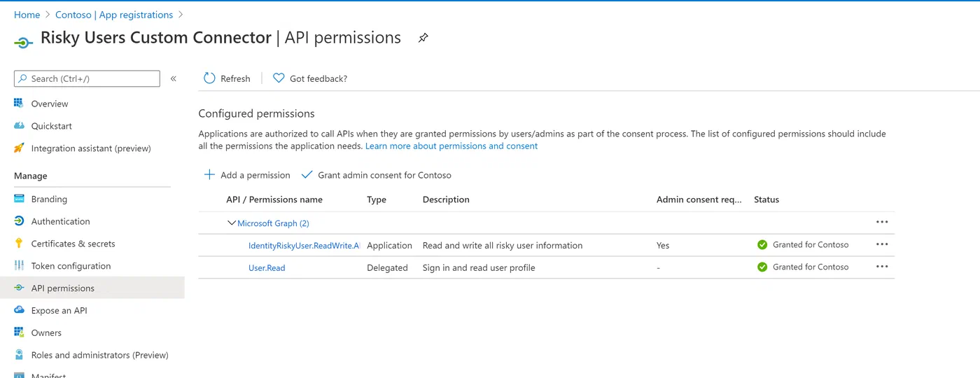Image resolution: width=980 pixels, height=378 pixels.
Task: Click the checkmark icon for Grant admin consent
Action: click(x=307, y=174)
